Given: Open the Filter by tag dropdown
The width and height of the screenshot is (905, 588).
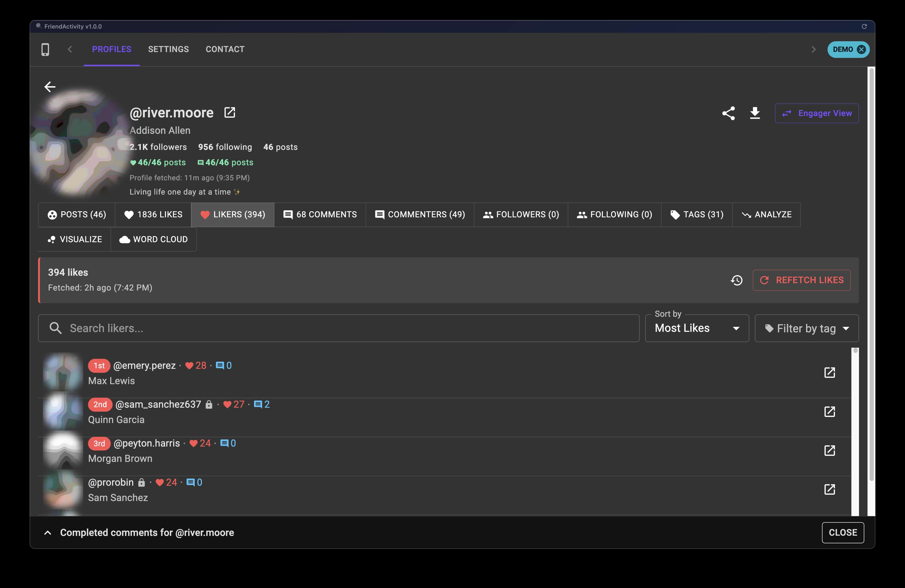Looking at the screenshot, I should coord(806,328).
